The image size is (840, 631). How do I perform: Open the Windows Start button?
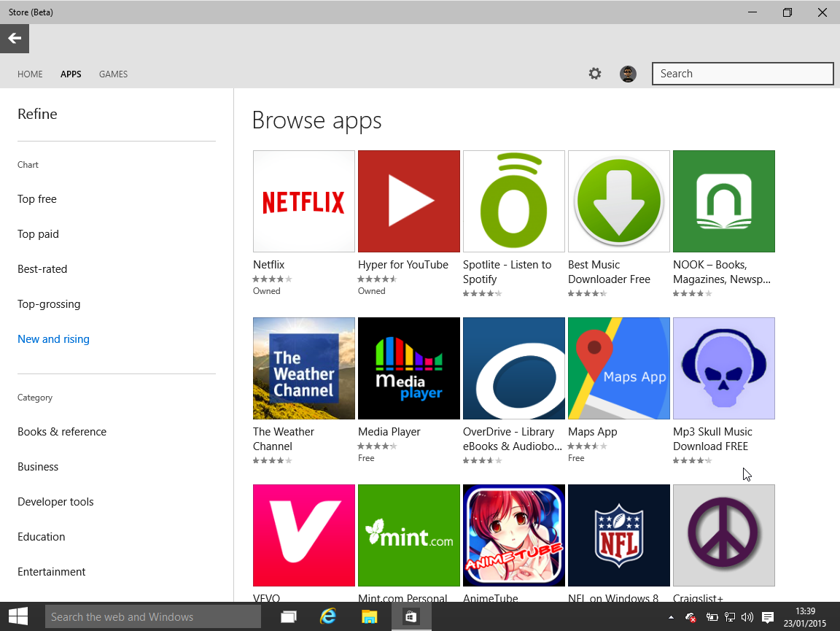(18, 616)
